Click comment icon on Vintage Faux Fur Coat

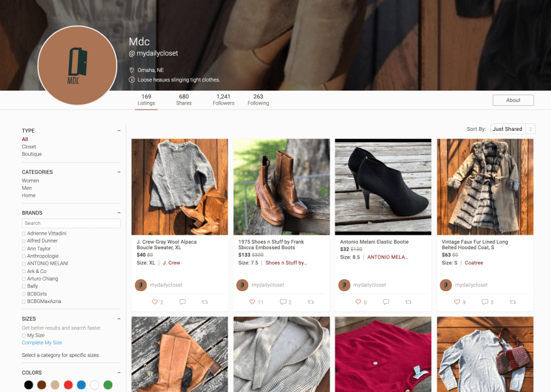click(485, 302)
